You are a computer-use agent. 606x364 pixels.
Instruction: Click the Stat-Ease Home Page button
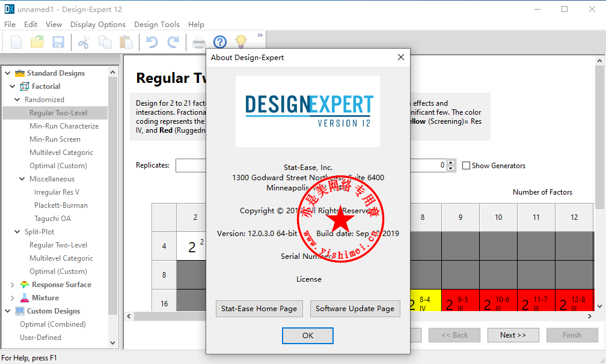(259, 309)
